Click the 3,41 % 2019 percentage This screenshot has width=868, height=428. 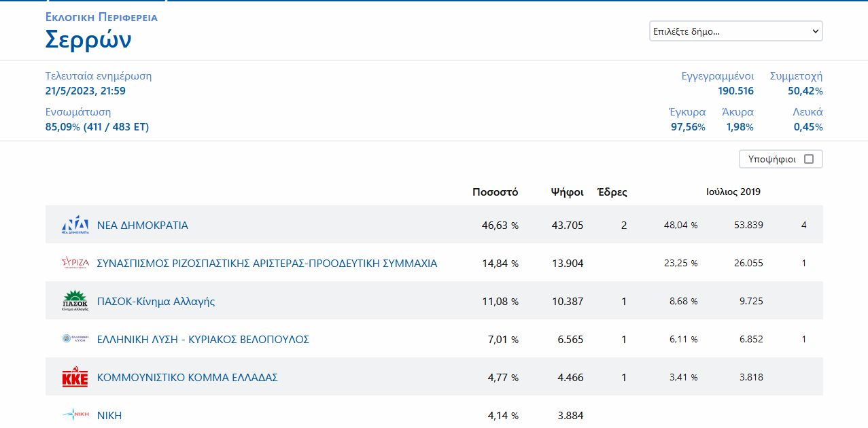pos(683,377)
